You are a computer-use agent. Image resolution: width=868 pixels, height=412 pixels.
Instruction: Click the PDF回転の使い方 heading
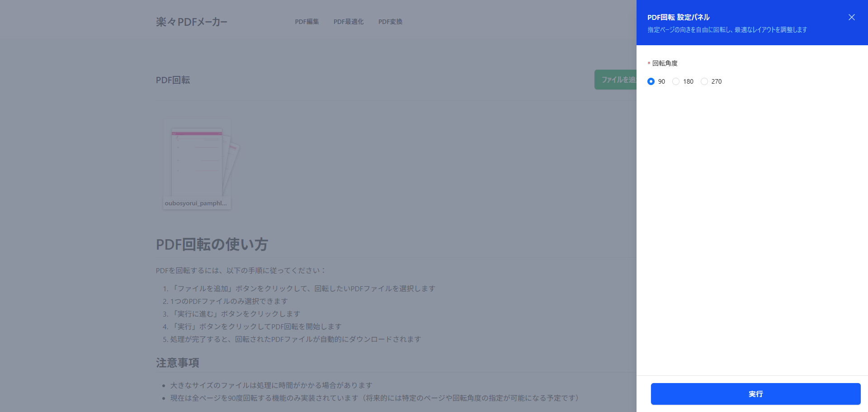tap(212, 245)
